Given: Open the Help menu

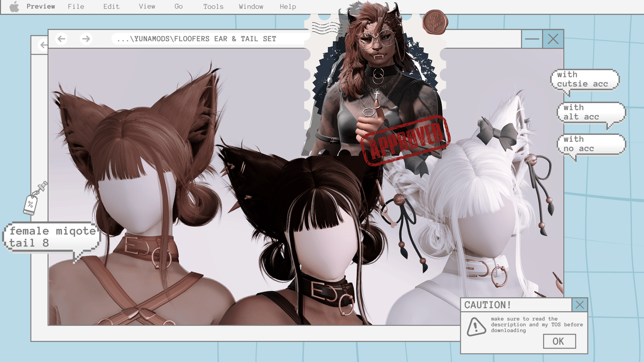Looking at the screenshot, I should pos(288,6).
